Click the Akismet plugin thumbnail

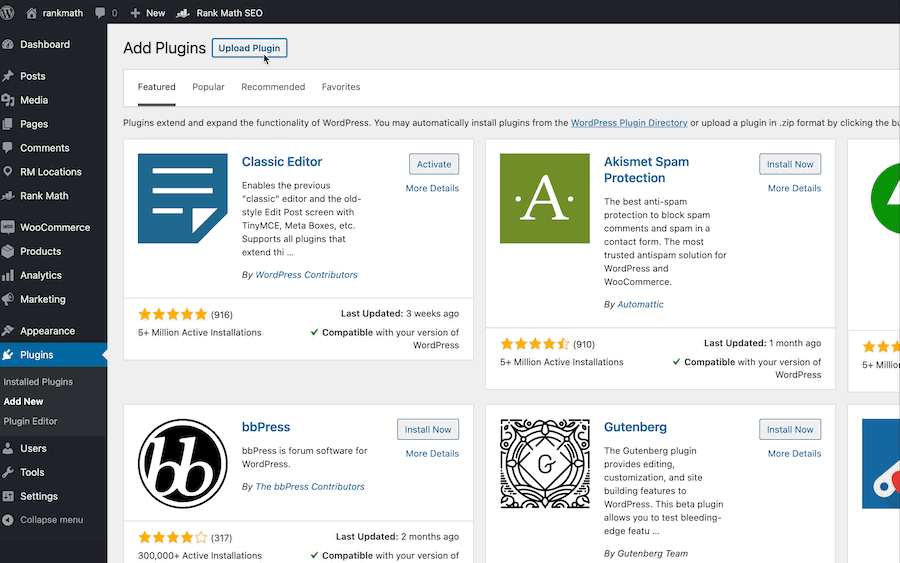tap(545, 198)
